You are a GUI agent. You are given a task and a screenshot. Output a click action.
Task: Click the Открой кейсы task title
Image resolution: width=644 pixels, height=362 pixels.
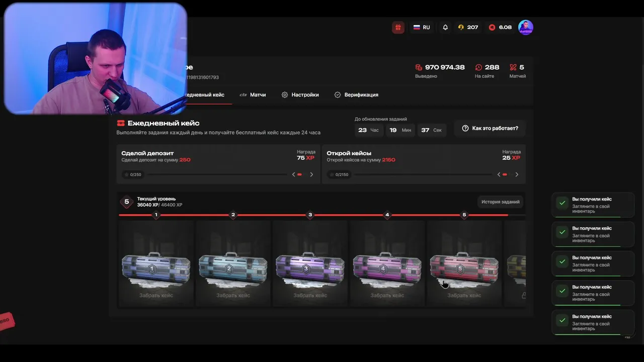tap(349, 153)
